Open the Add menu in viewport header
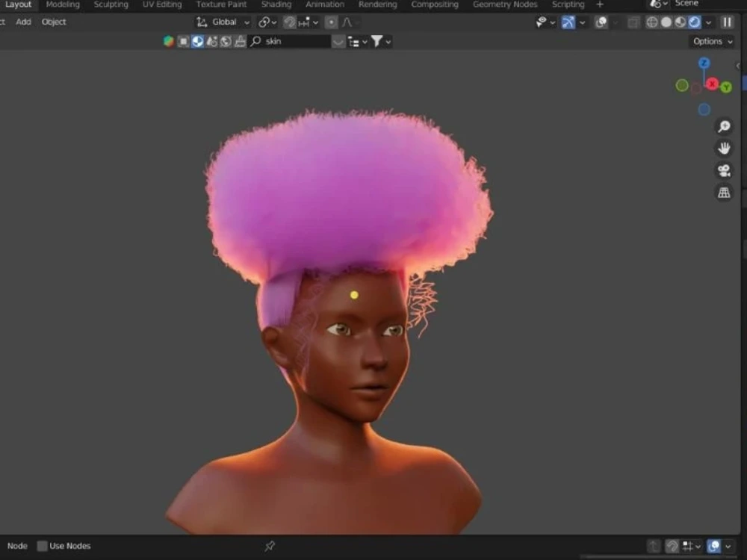Viewport: 747px width, 560px height. tap(23, 22)
